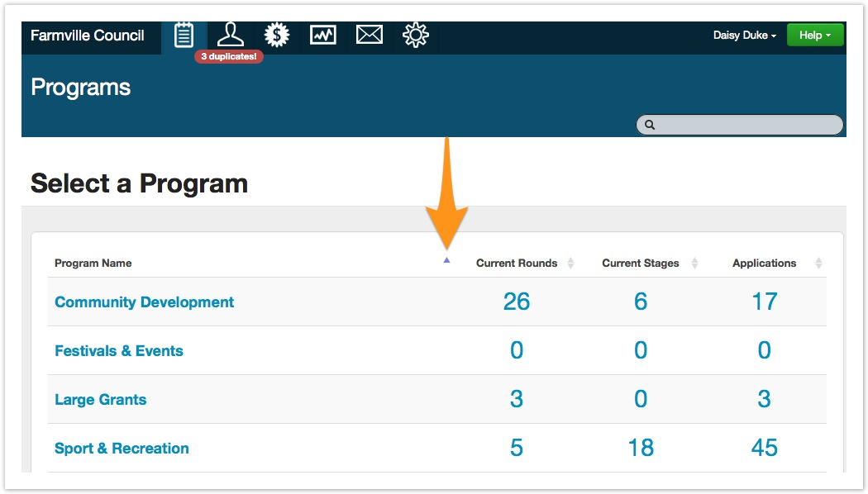Open the Funding dollar badge icon
This screenshot has height=494, width=868.
pos(276,36)
